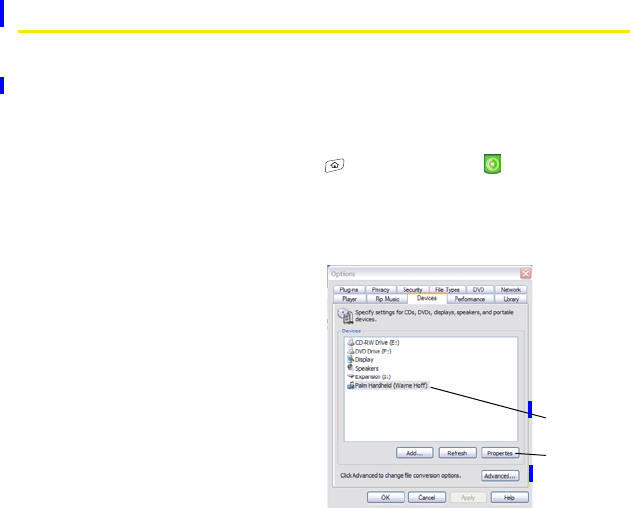This screenshot has width=630, height=508.
Task: Open device Properties
Action: click(500, 453)
